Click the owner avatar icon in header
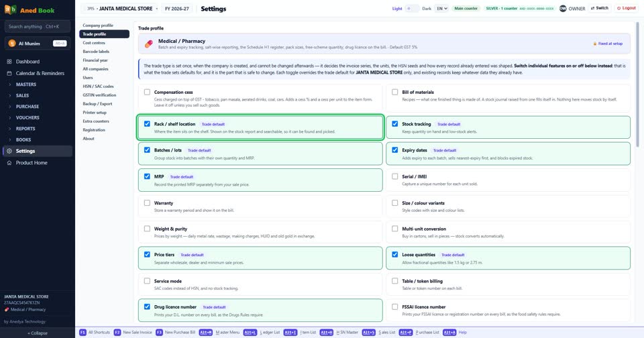This screenshot has width=644, height=338. (563, 8)
